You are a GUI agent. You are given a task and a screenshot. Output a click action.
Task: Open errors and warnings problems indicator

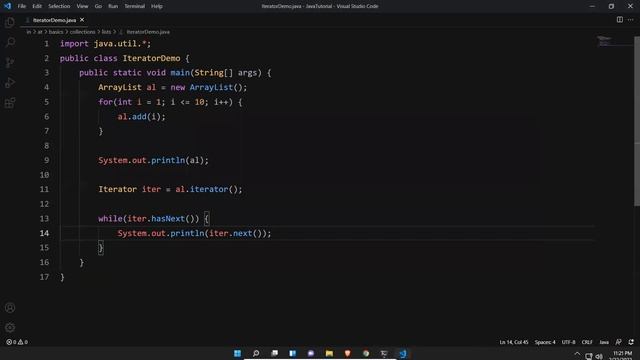pyautogui.click(x=17, y=342)
